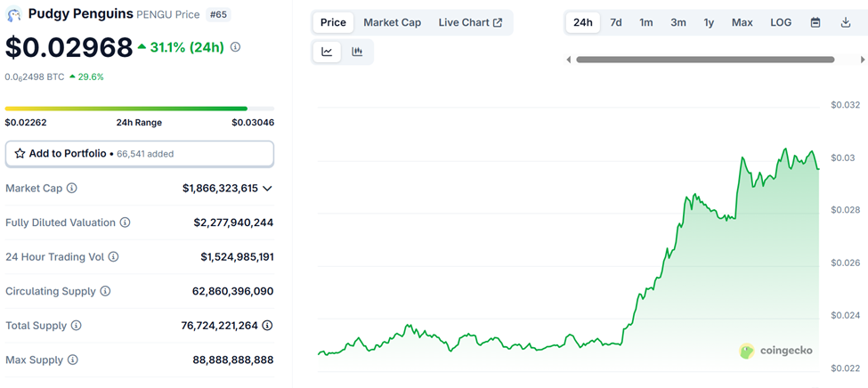Show Total Supply info icon beside label
The height and width of the screenshot is (388, 868).
[77, 326]
